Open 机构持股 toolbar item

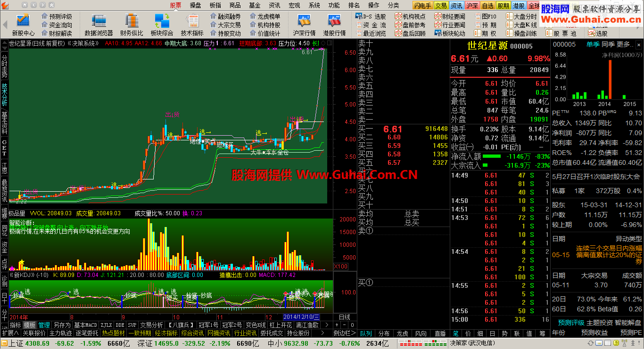265,25
